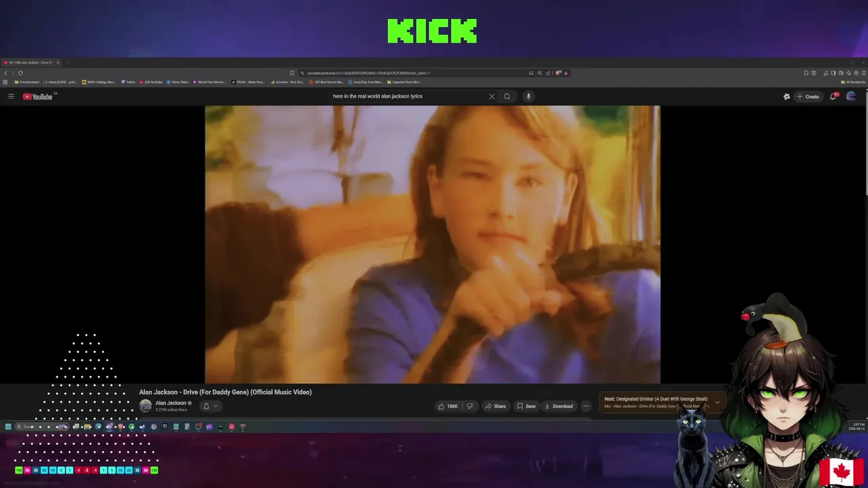Open the 200 Best Horror Movies bookmark
This screenshot has width=868, height=488.
pos(326,82)
